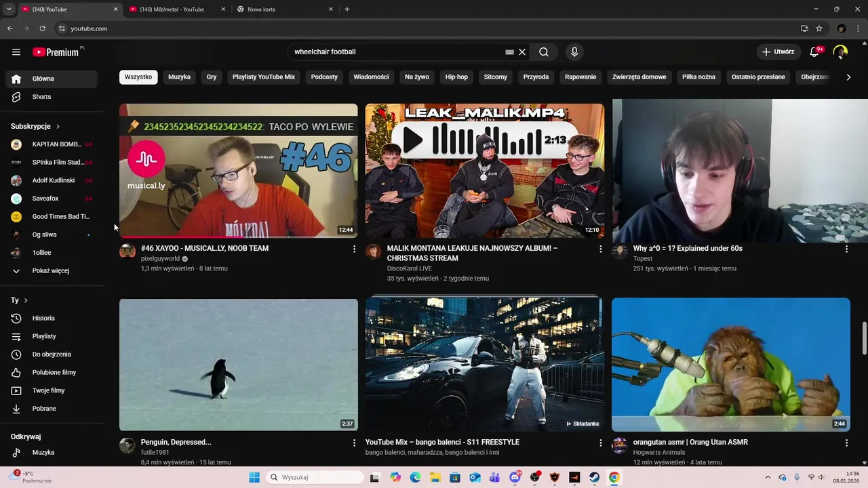This screenshot has width=868, height=488.
Task: Switch to Nowa karta browser tab
Action: (285, 9)
